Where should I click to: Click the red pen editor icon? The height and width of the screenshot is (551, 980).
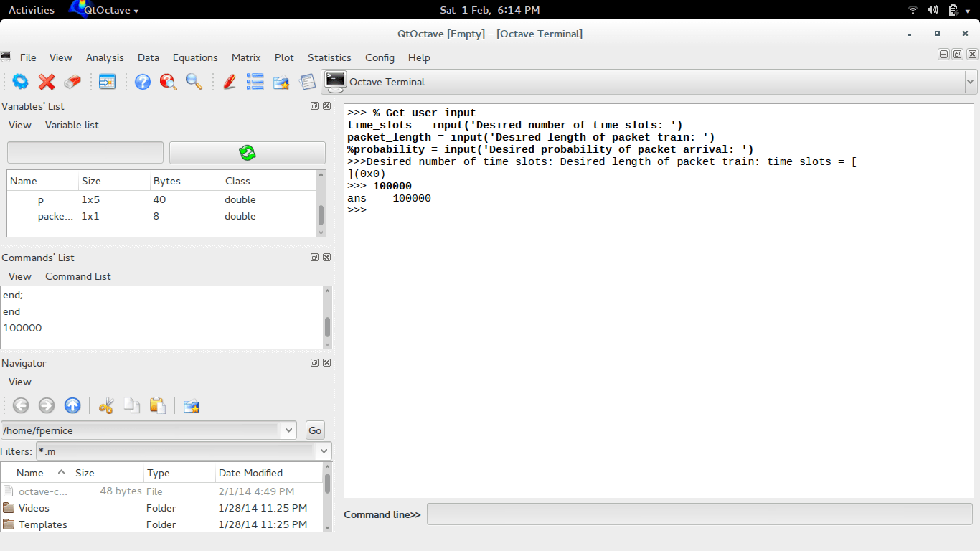tap(230, 82)
